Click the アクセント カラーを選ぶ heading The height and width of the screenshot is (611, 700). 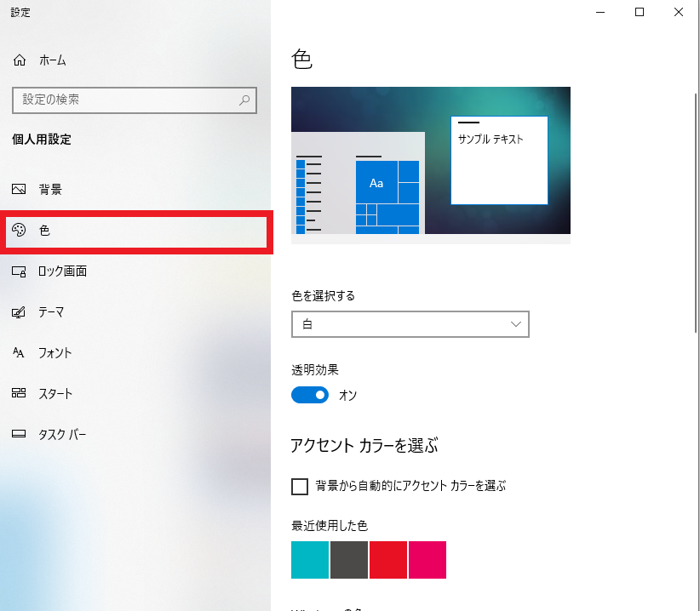point(364,445)
